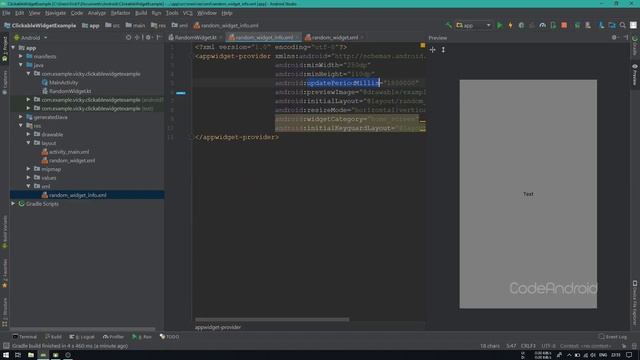Open the Refactor menu
The height and width of the screenshot is (360, 640).
coord(120,13)
